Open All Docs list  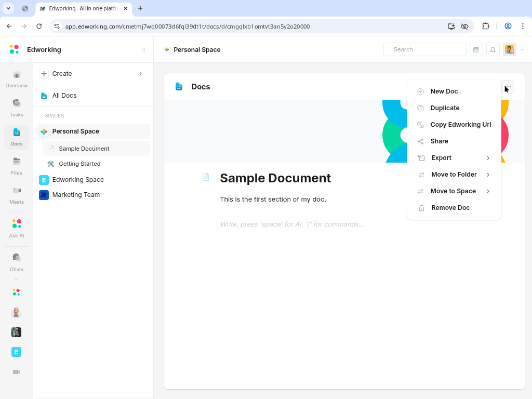coord(64,96)
